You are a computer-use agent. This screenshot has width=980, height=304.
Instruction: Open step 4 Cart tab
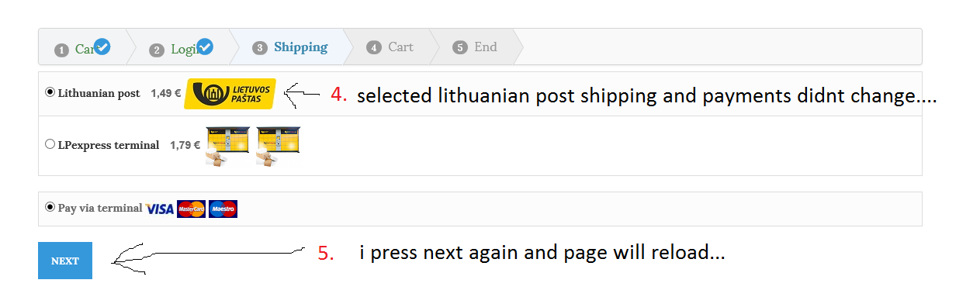click(390, 47)
